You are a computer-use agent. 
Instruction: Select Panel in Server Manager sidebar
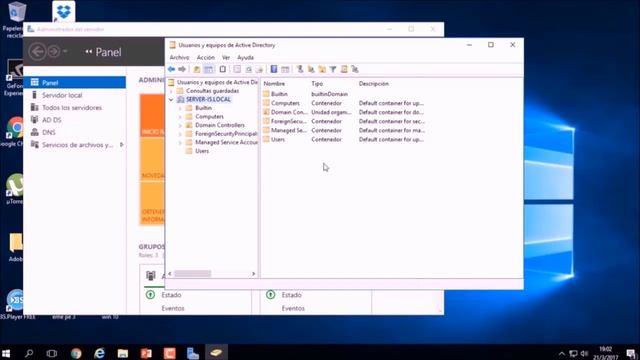(x=75, y=82)
